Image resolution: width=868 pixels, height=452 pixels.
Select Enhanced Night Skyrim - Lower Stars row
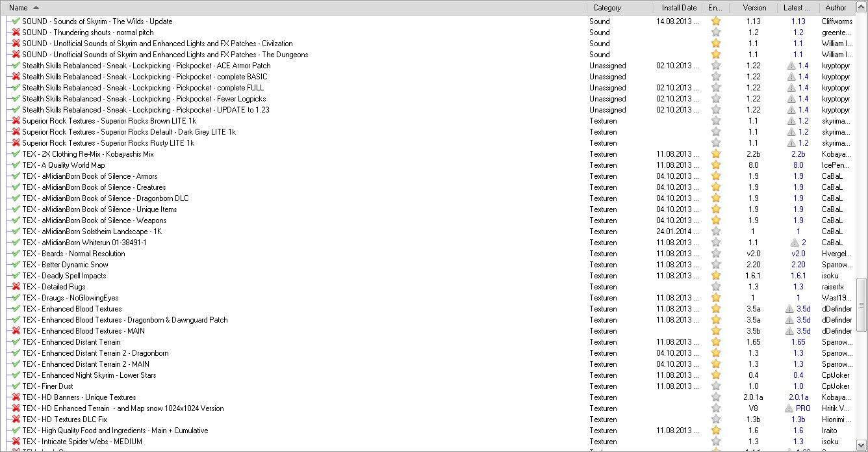(x=89, y=375)
